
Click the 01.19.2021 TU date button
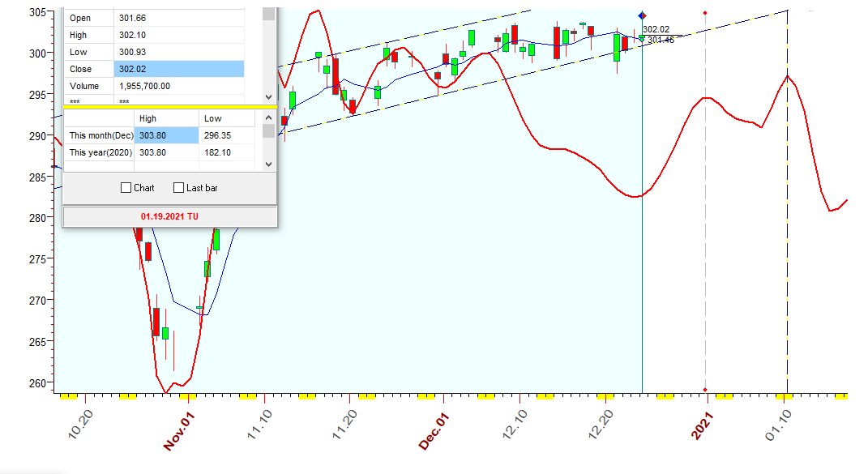click(170, 217)
